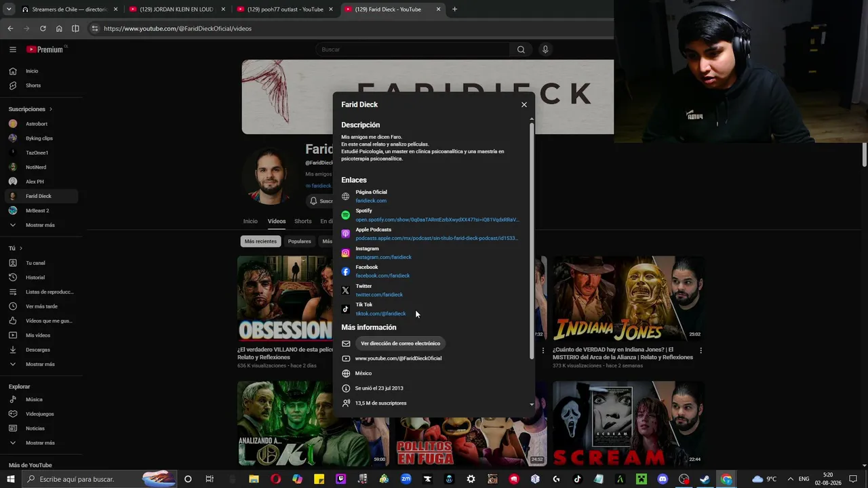Screen dimensions: 868x488
Task: Open the faridieck.com official page link
Action: tap(371, 201)
